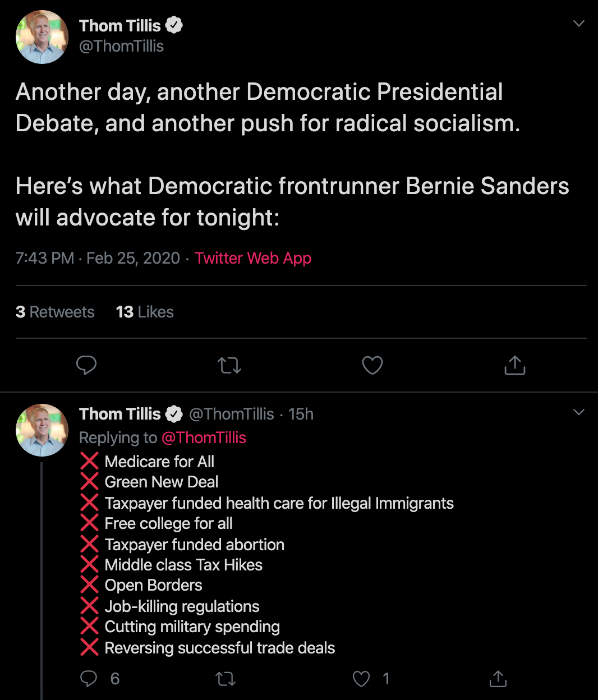Retweet the main tweet
Screen dimensions: 598x700
pyautogui.click(x=229, y=366)
